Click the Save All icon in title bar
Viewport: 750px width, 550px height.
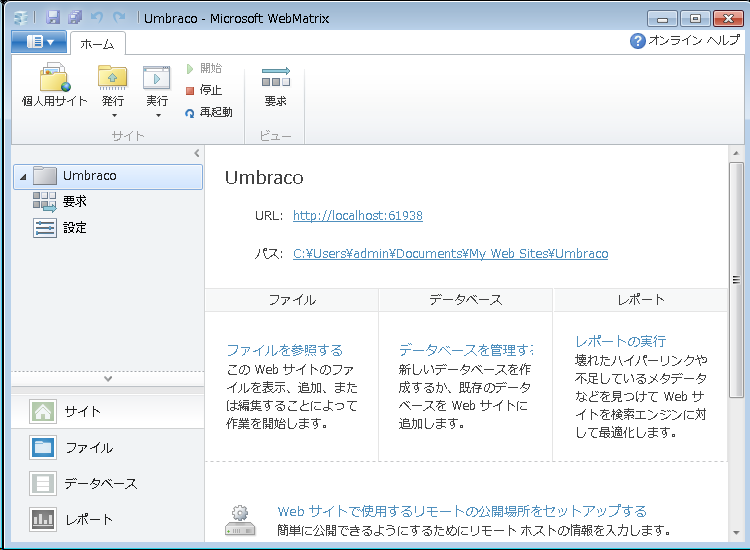[75, 18]
